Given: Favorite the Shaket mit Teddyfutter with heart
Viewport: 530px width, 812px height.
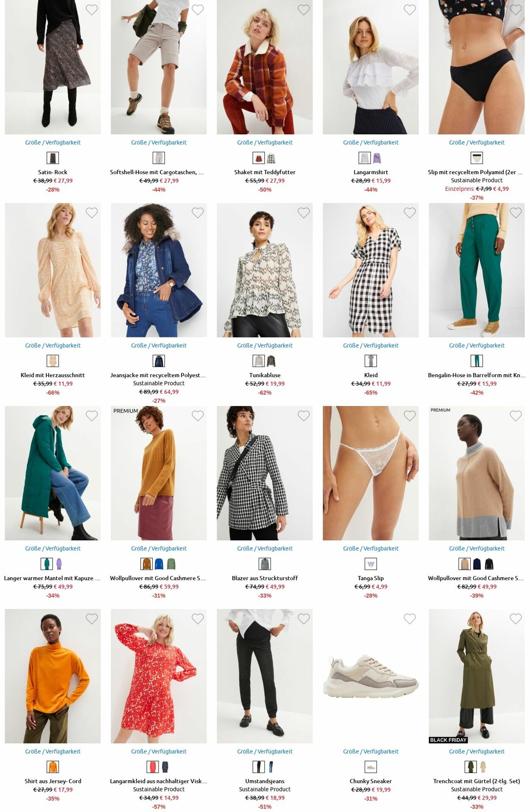Looking at the screenshot, I should click(x=304, y=9).
